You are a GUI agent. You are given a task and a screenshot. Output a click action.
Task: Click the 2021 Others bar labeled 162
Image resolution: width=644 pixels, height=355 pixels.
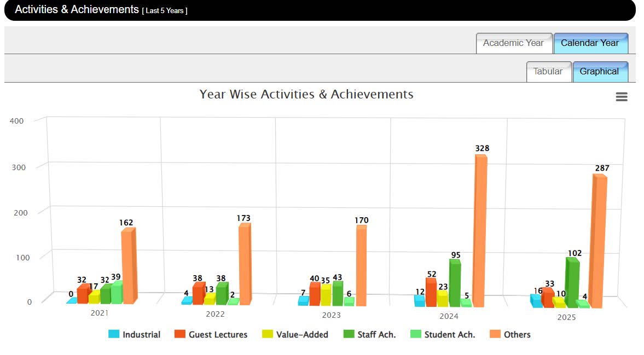pyautogui.click(x=127, y=265)
